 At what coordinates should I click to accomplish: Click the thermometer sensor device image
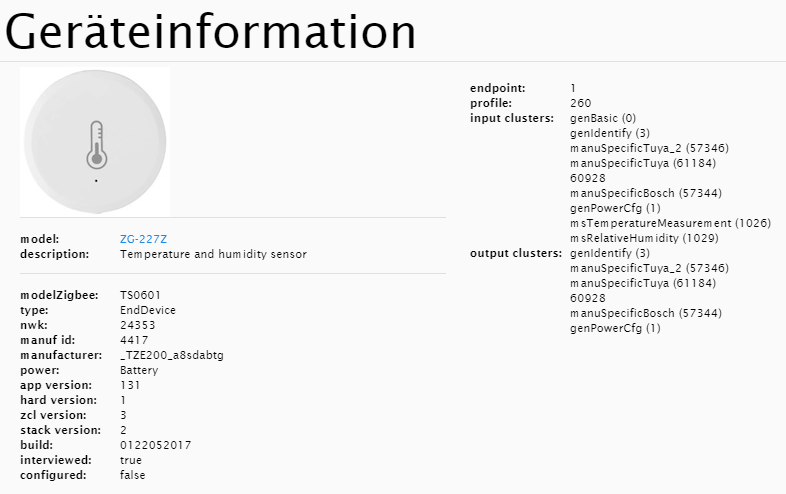tap(95, 141)
